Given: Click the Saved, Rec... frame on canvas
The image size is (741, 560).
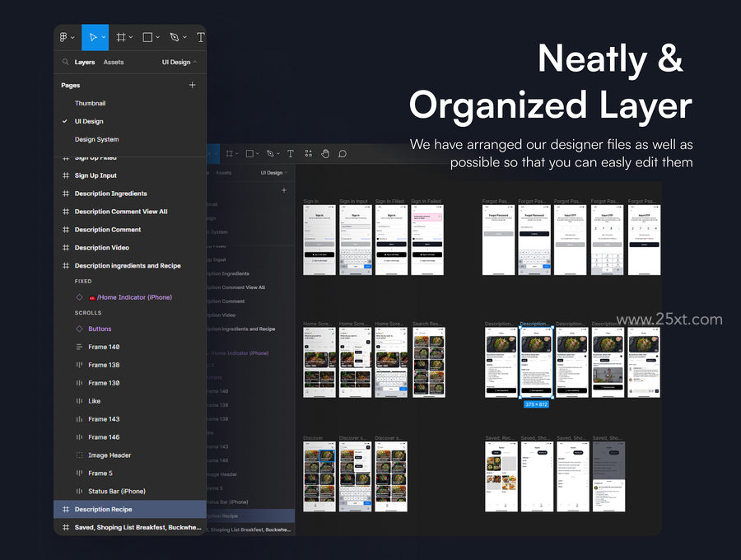Looking at the screenshot, I should click(x=501, y=476).
